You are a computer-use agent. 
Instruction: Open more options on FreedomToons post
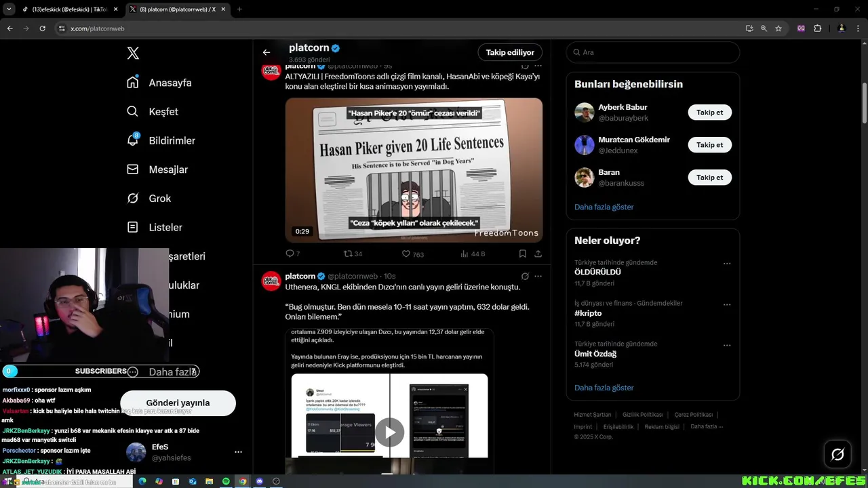pos(538,66)
